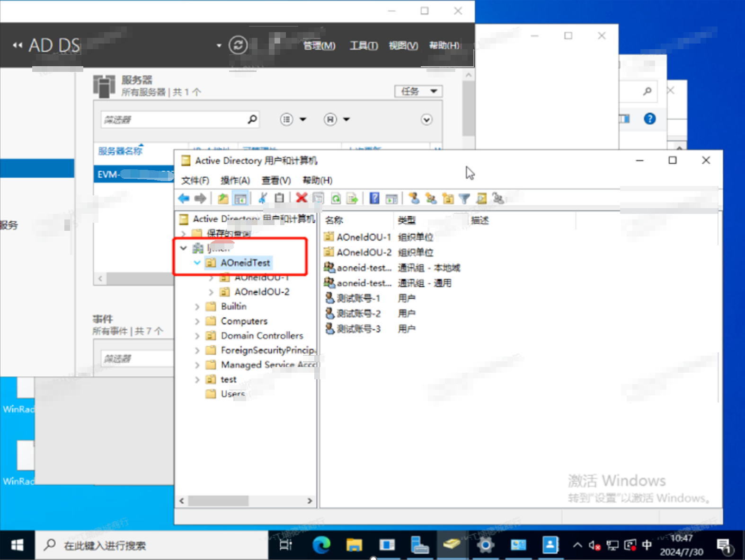Image resolution: width=745 pixels, height=560 pixels.
Task: Click the blue help icon in background window
Action: 650,119
